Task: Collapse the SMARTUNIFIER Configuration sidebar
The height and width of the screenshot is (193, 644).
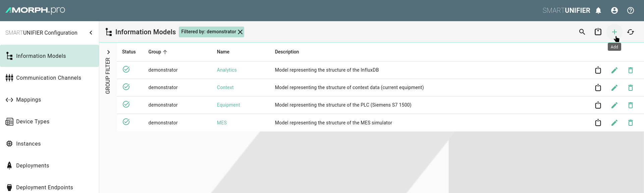Action: coord(91,33)
